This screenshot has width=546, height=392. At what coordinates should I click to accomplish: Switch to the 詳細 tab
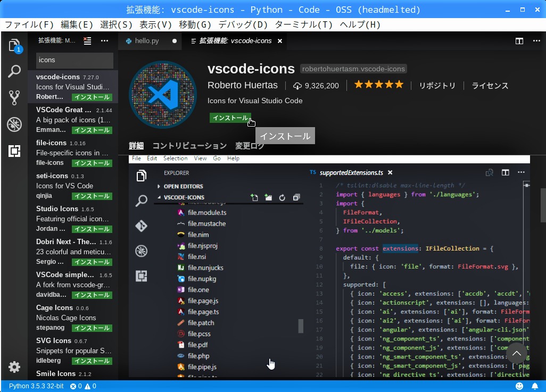(x=136, y=146)
